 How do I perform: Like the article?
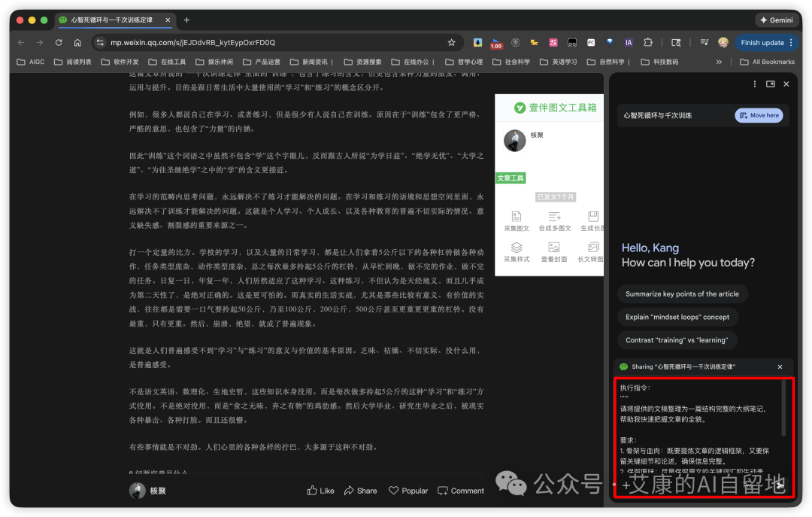[x=320, y=491]
